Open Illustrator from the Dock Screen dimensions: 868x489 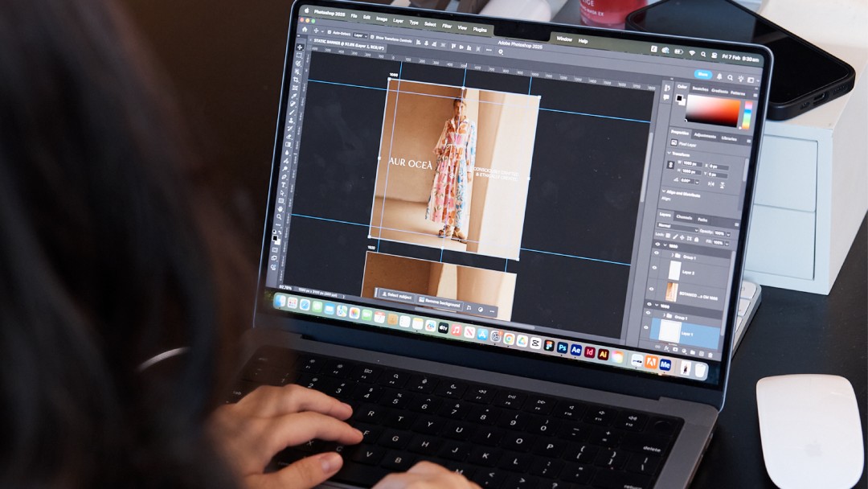pos(604,355)
